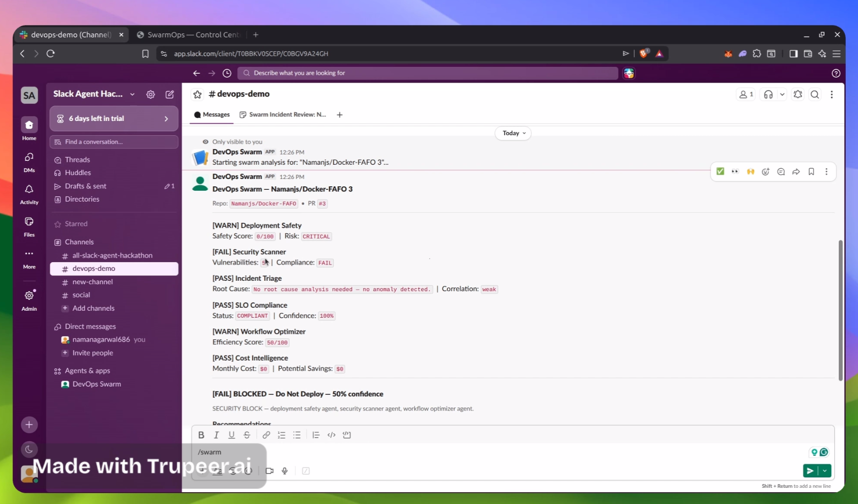858x504 pixels.
Task: Toggle bold formatting in composer
Action: (201, 435)
